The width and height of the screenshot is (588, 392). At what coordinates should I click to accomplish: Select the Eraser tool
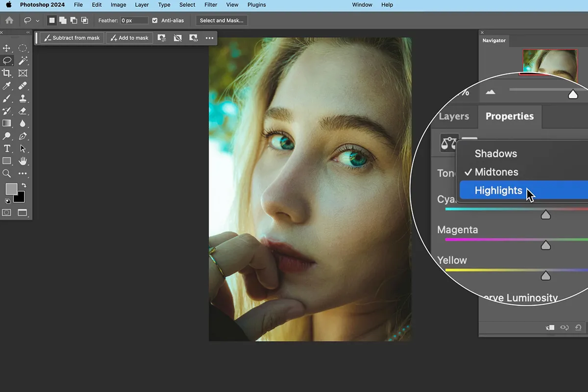point(23,111)
